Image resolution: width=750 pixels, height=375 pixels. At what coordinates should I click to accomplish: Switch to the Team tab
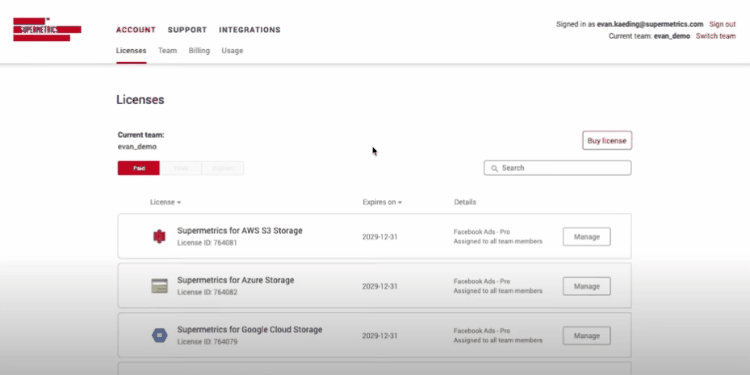pyautogui.click(x=167, y=50)
